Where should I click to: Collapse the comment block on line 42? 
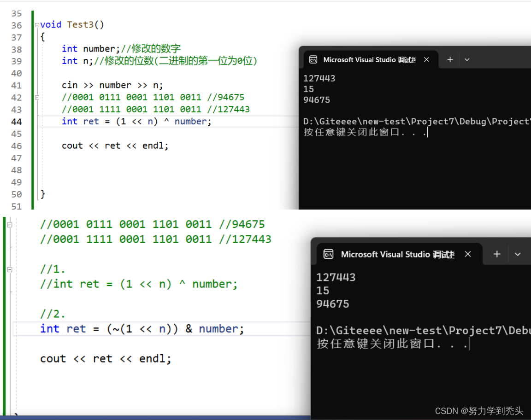(x=37, y=98)
